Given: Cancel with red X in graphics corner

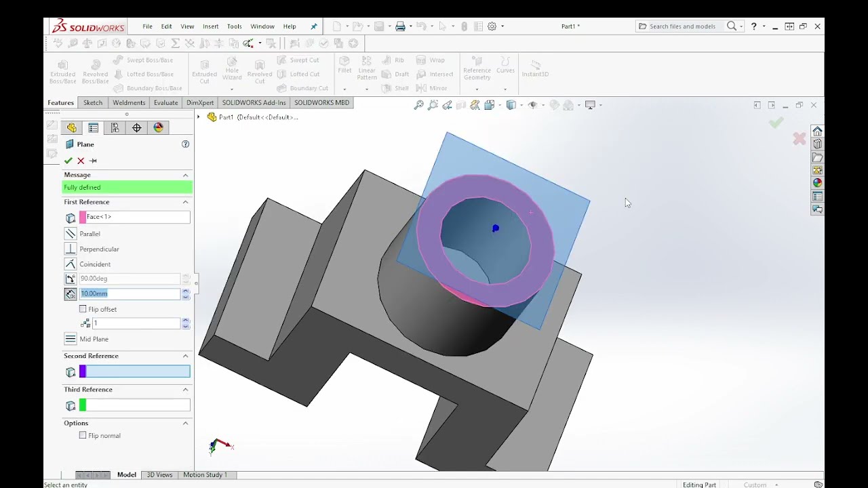Looking at the screenshot, I should pos(800,139).
